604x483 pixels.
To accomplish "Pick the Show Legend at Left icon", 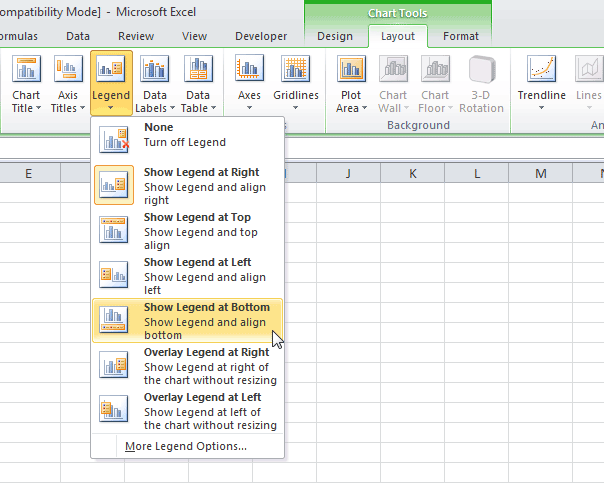I will point(114,275).
